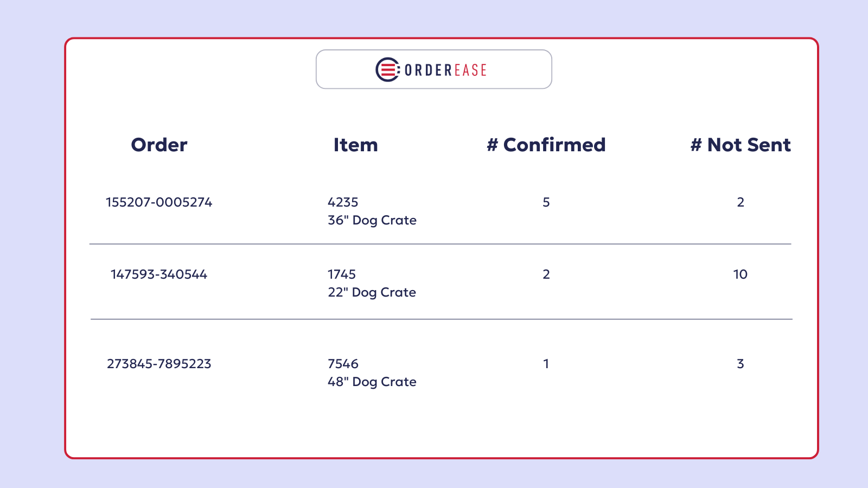The width and height of the screenshot is (868, 488).
Task: Select item number 1745
Action: click(x=342, y=274)
